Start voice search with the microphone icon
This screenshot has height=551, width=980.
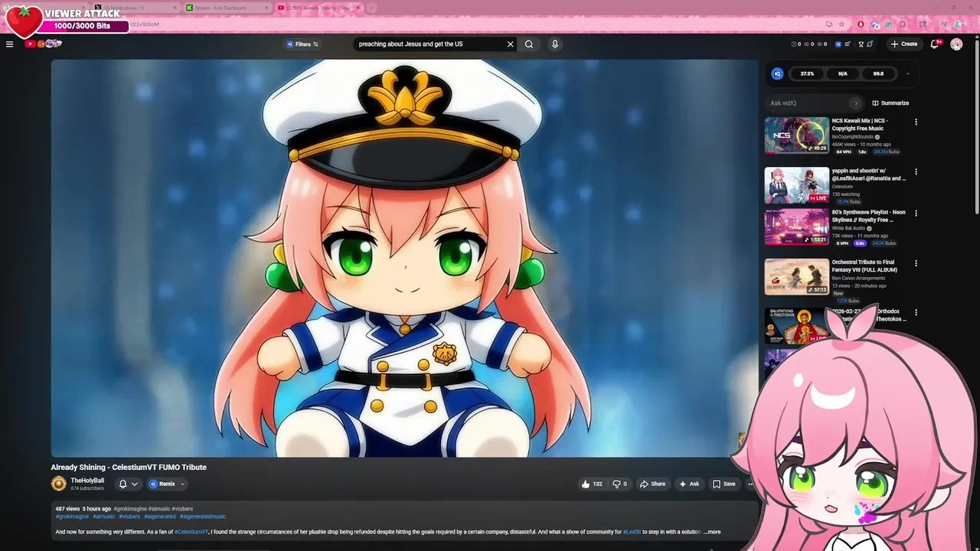pyautogui.click(x=555, y=44)
